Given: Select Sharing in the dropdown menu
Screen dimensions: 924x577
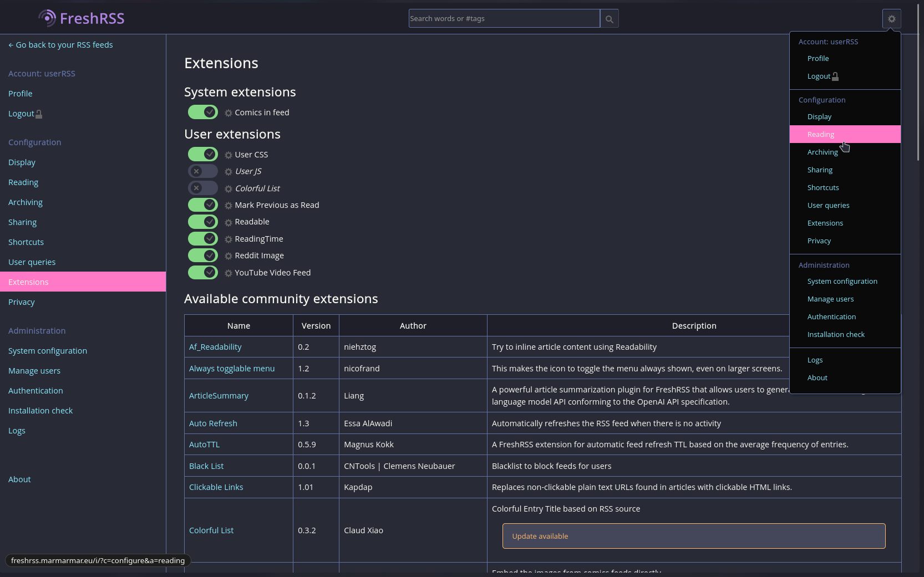Looking at the screenshot, I should click(x=845, y=170).
